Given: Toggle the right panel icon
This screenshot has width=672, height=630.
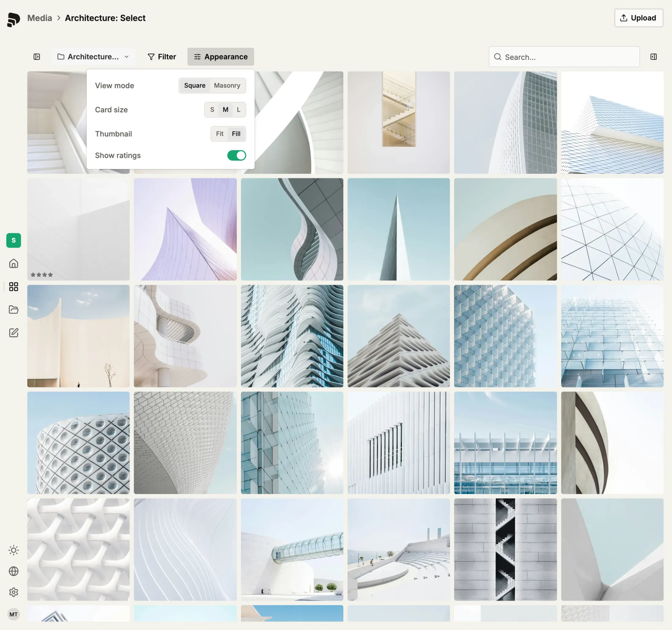Looking at the screenshot, I should [x=653, y=57].
